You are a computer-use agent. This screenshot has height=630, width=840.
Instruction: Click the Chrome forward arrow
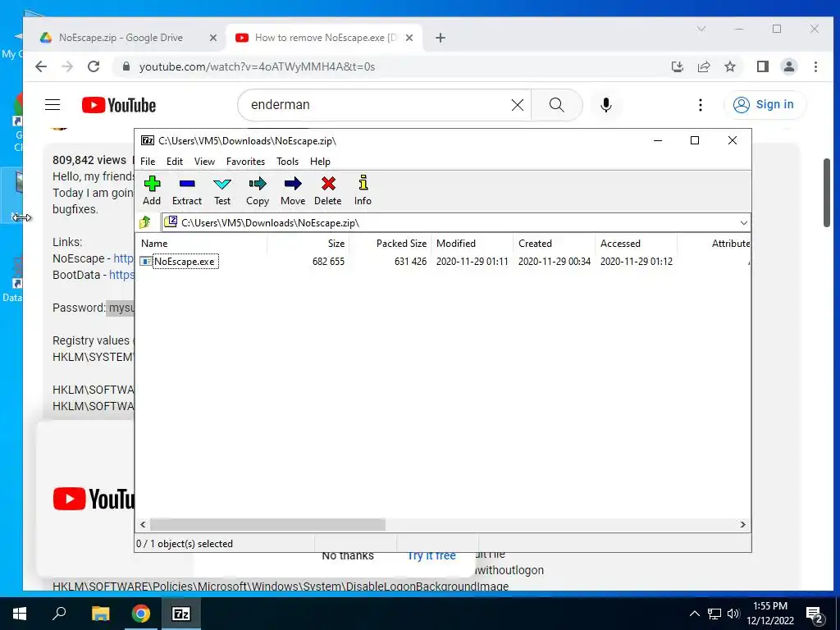(x=67, y=66)
